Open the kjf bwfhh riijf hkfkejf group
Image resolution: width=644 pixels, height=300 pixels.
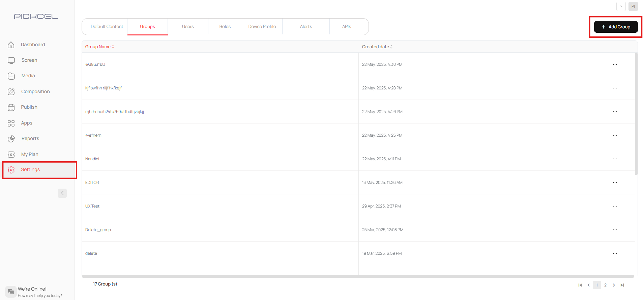[x=103, y=88]
